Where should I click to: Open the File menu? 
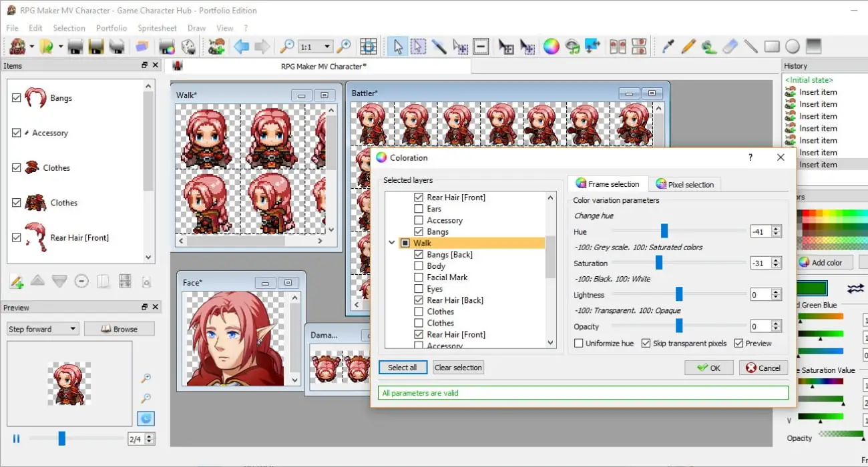pyautogui.click(x=12, y=28)
